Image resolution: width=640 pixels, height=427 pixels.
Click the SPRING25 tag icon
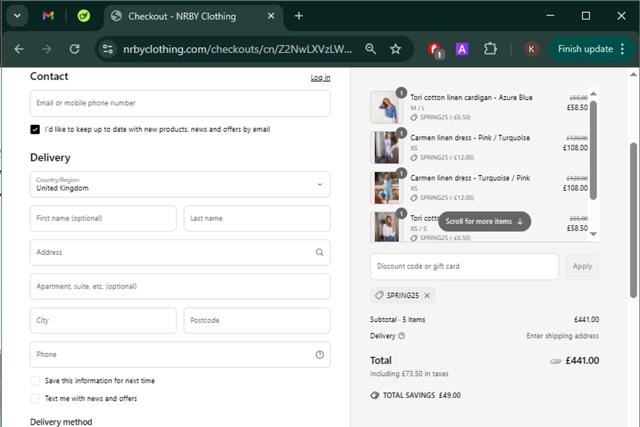[x=379, y=295]
